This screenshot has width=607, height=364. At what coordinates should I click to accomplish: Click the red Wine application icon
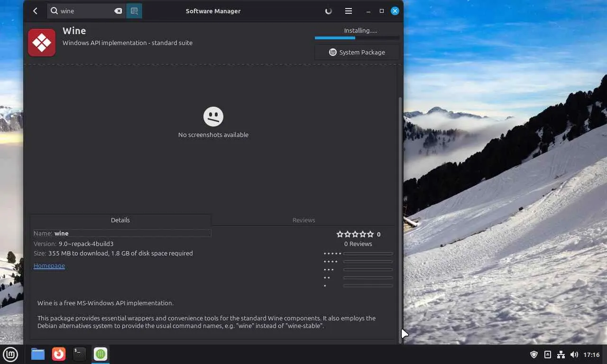(42, 43)
